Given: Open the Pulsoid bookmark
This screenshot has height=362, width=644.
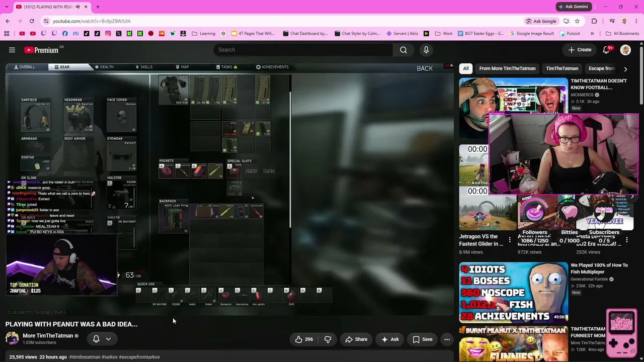Looking at the screenshot, I should 569,34.
